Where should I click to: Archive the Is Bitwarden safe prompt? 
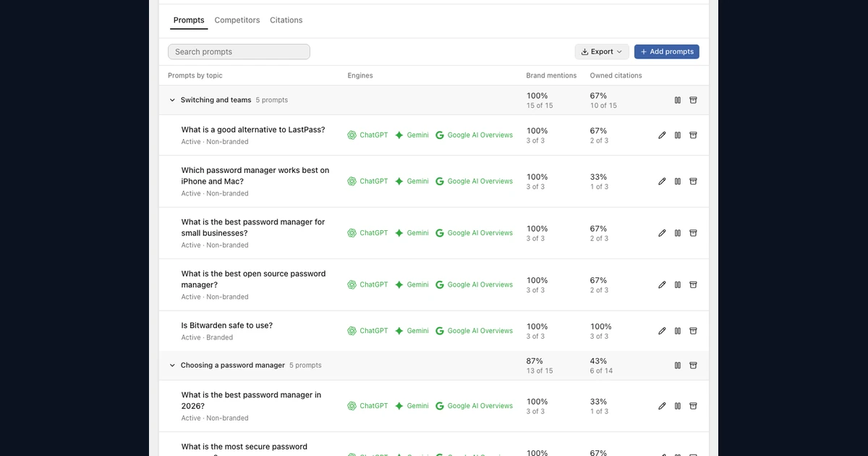693,331
